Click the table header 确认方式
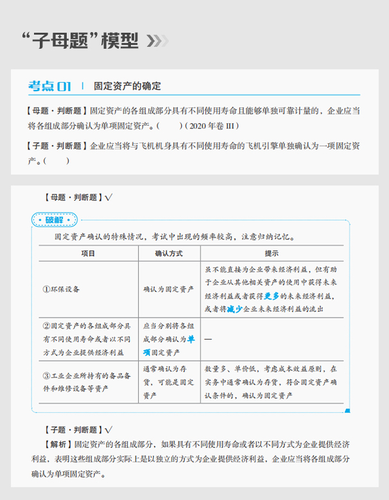This screenshot has height=500, width=389. (169, 253)
